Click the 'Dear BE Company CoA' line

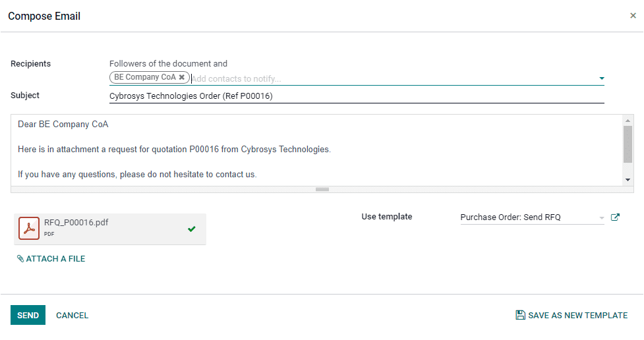[x=63, y=125]
